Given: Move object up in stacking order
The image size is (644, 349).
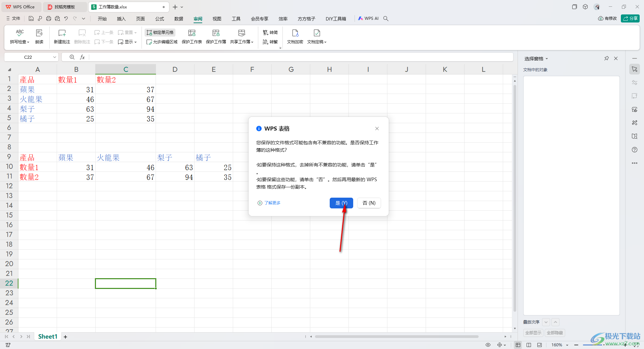Looking at the screenshot, I should tap(555, 322).
